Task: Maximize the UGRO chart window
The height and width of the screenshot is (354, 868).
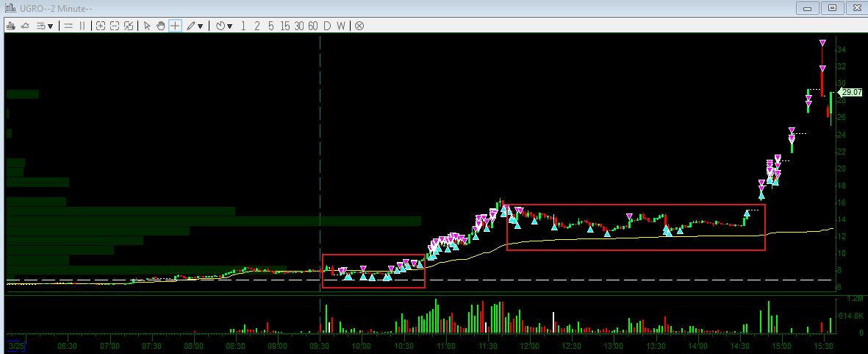Action: click(831, 8)
